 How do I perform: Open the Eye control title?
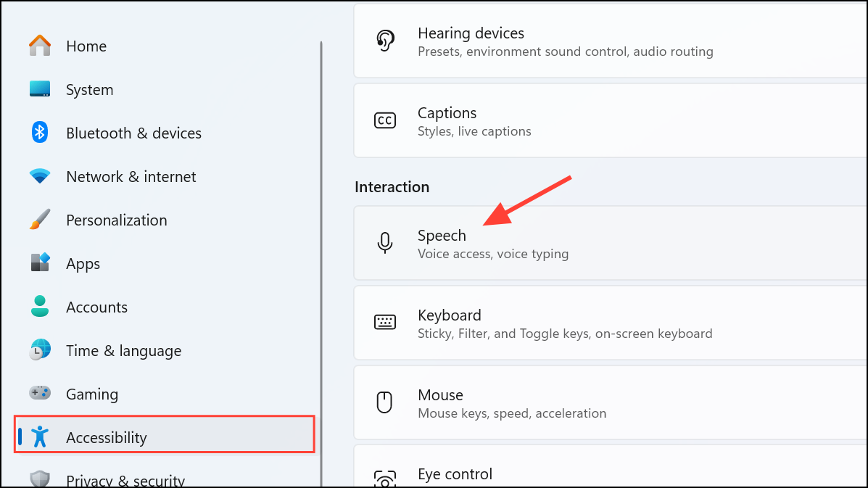(x=455, y=474)
